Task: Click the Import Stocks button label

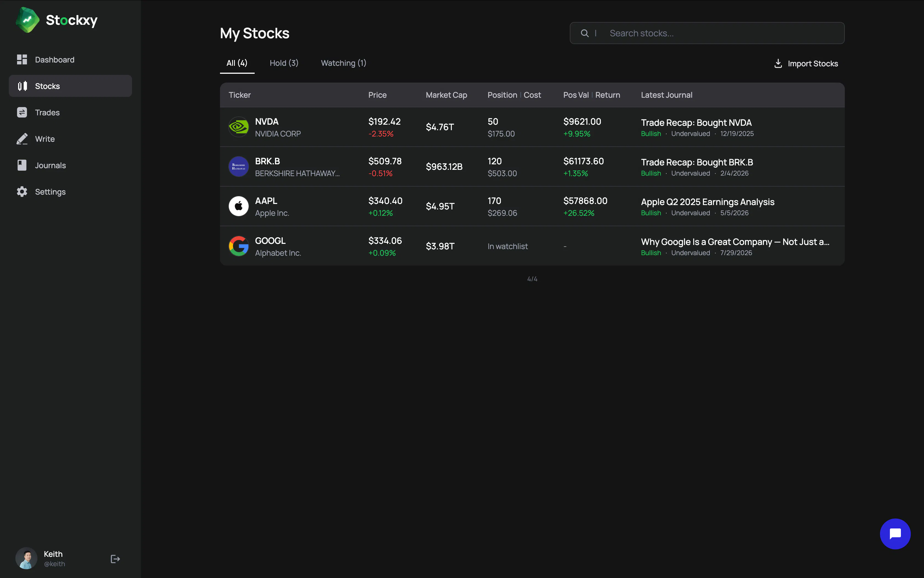Action: click(813, 64)
